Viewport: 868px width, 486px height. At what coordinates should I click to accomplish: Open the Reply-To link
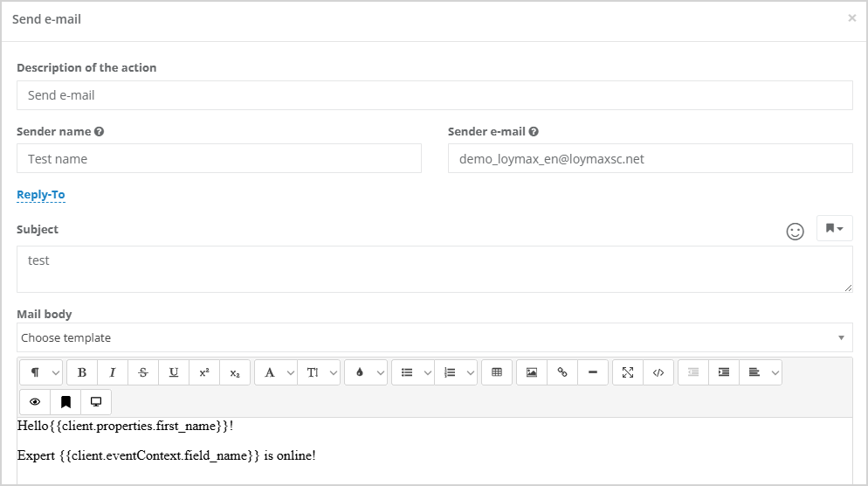pyautogui.click(x=41, y=195)
